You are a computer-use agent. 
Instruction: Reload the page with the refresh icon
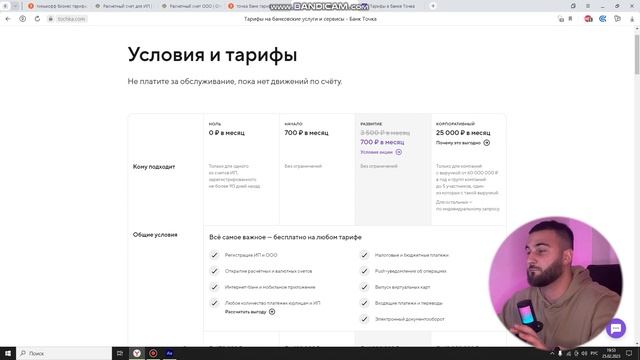pos(37,19)
